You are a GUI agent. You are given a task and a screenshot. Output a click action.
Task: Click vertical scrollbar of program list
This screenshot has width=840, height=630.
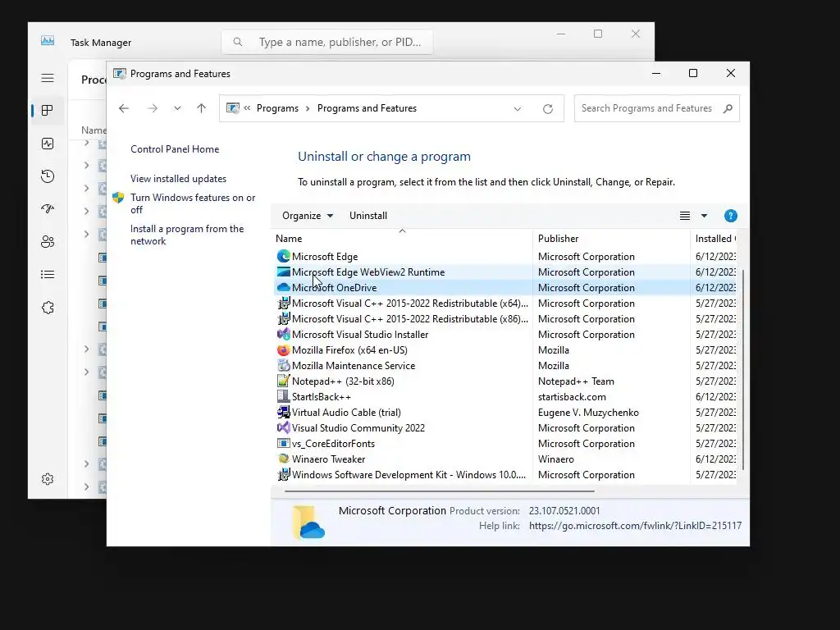point(743,370)
